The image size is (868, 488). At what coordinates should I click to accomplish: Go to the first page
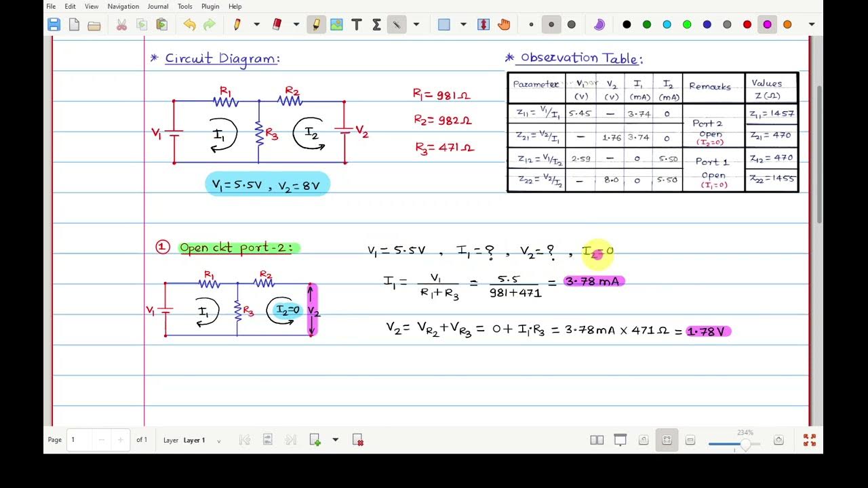pyautogui.click(x=245, y=440)
